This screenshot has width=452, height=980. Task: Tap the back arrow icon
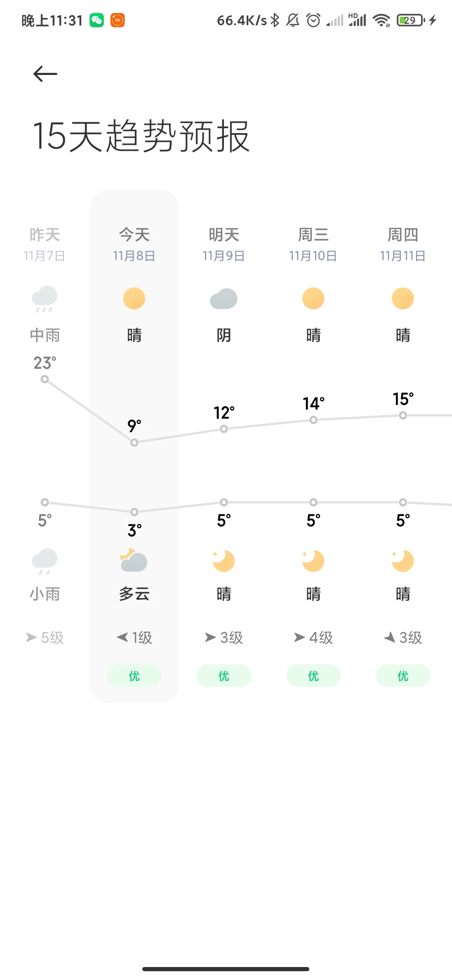pos(45,74)
